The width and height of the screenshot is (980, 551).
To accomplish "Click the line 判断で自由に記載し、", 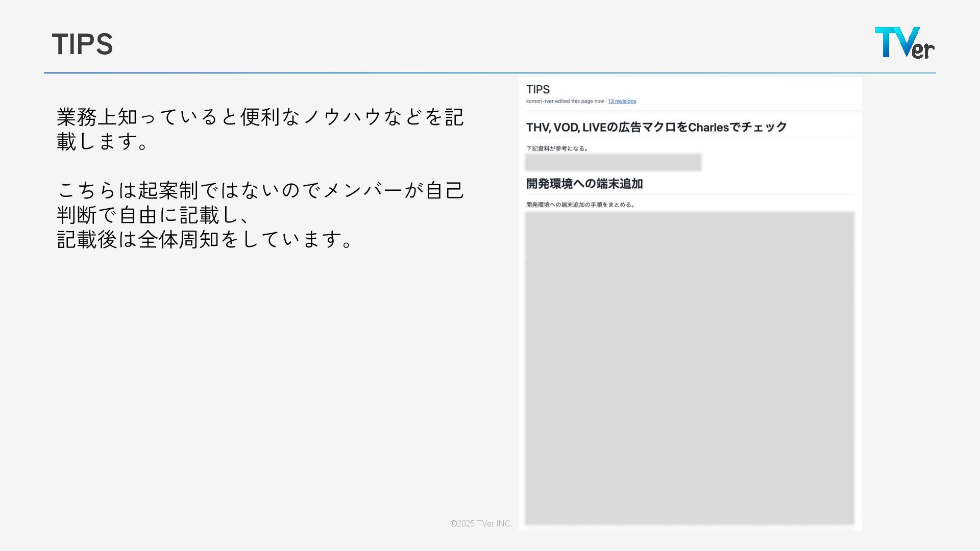I will (x=153, y=215).
